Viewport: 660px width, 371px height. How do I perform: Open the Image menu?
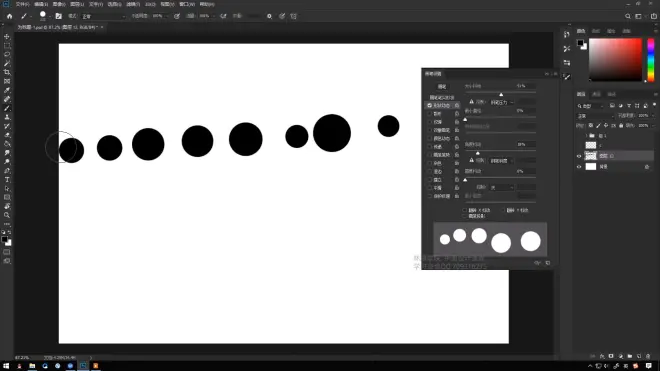pos(59,4)
